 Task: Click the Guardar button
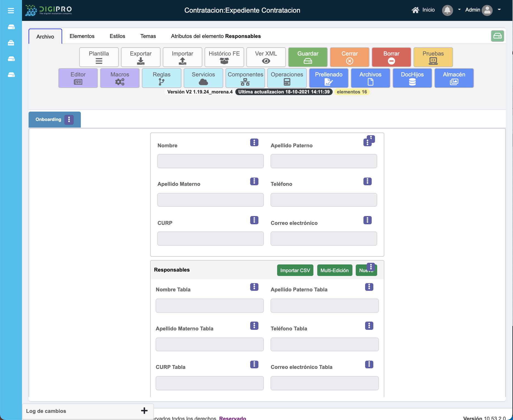[x=308, y=57]
